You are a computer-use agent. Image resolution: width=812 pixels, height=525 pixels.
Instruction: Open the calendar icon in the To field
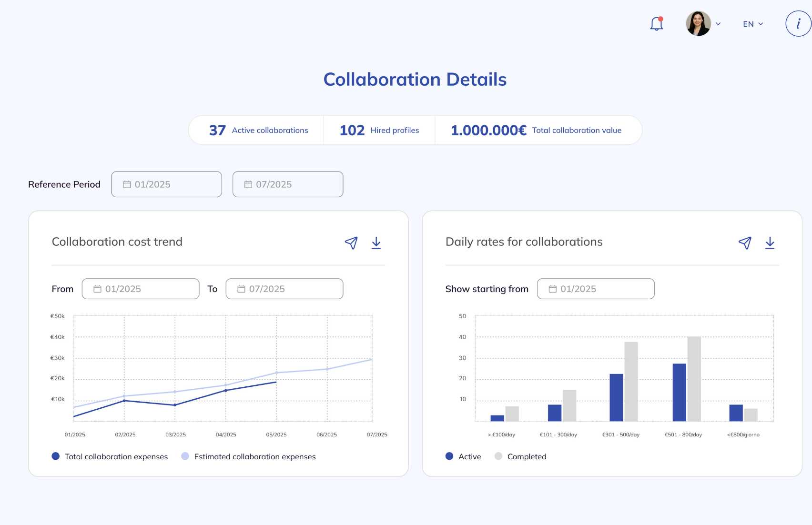[x=241, y=288]
